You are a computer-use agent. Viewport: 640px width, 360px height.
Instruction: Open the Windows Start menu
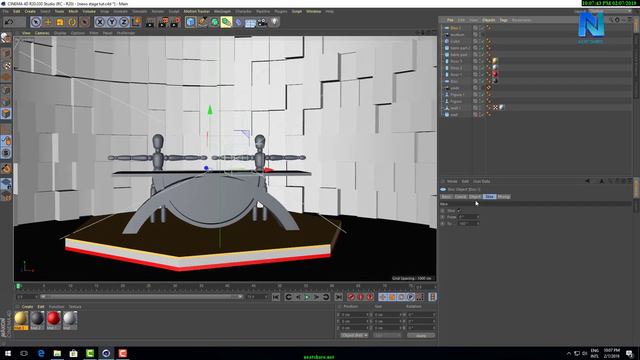pyautogui.click(x=8, y=353)
